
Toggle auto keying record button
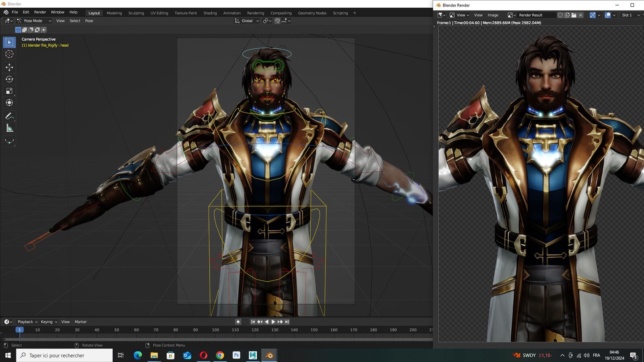pos(238,322)
